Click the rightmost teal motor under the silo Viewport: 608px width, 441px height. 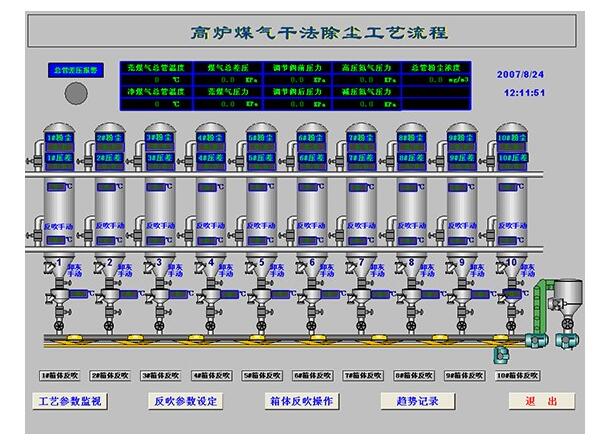567,341
